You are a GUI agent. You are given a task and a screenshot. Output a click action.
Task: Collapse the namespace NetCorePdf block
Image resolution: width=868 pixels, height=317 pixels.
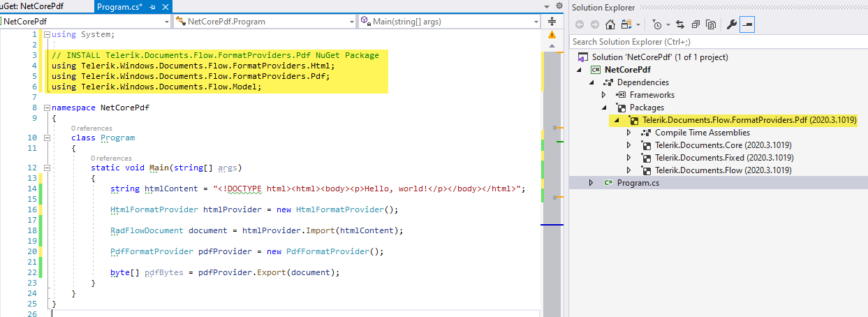point(46,108)
